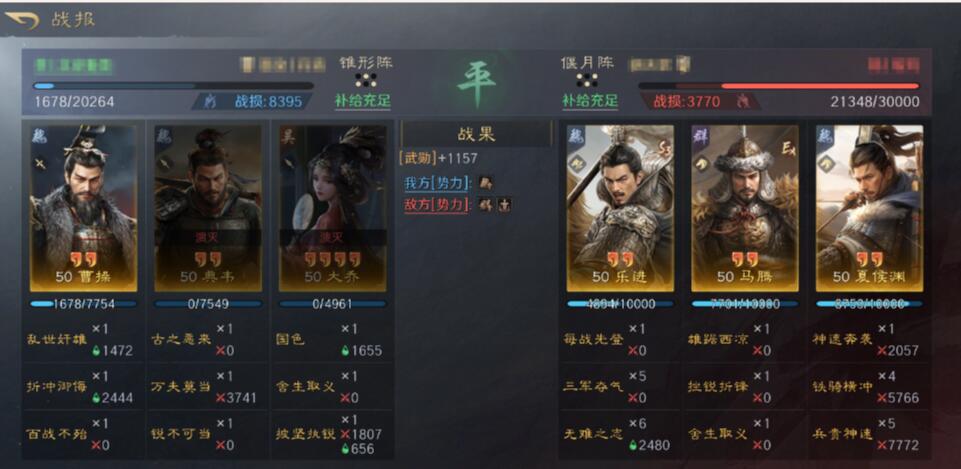Click the red enemy troop strength bar

click(x=778, y=86)
